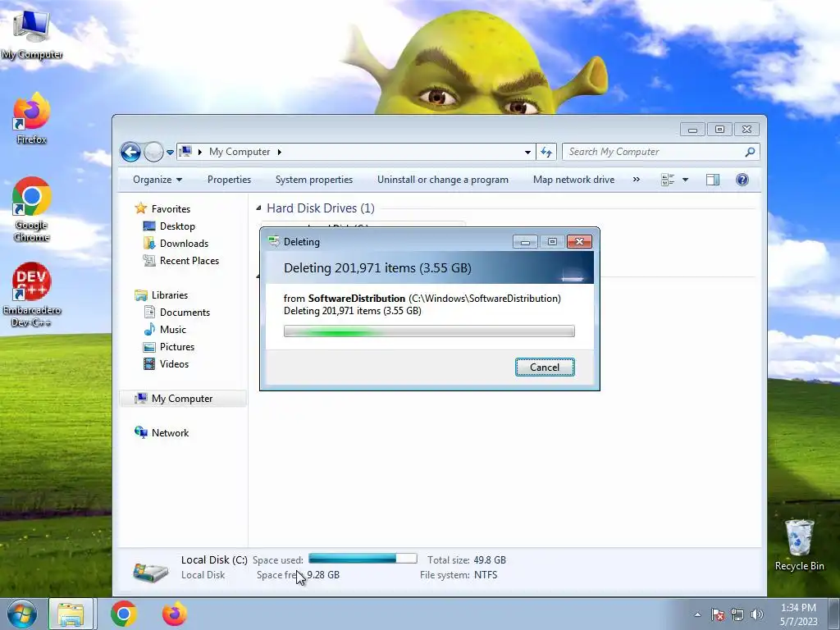Click Explorer taskbar button
Screen dimensions: 840x630
tap(71, 614)
